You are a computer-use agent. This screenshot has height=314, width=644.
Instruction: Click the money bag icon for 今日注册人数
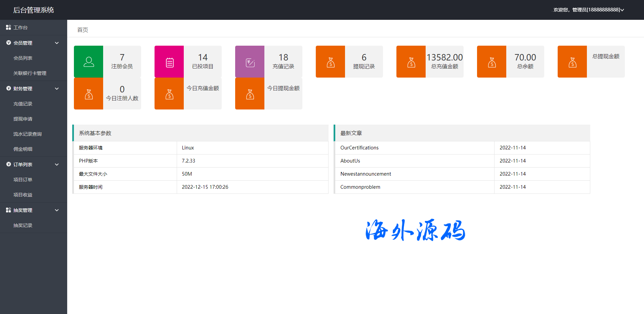click(89, 94)
